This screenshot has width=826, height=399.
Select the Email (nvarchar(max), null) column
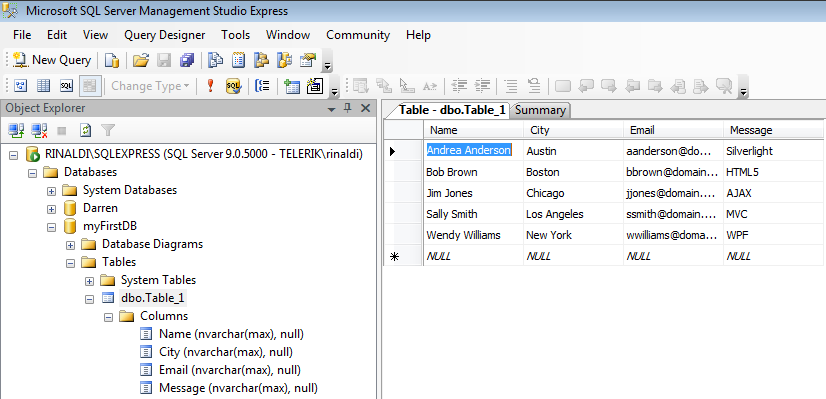click(x=230, y=370)
